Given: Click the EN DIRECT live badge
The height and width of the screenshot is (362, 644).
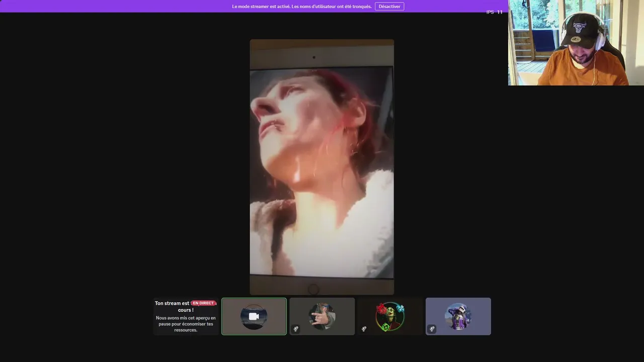Looking at the screenshot, I should [x=203, y=303].
